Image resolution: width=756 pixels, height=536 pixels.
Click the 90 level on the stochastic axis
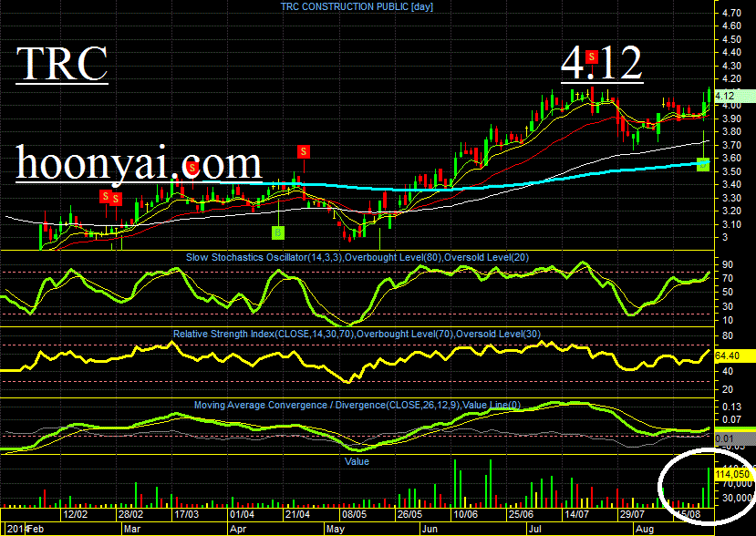[728, 264]
